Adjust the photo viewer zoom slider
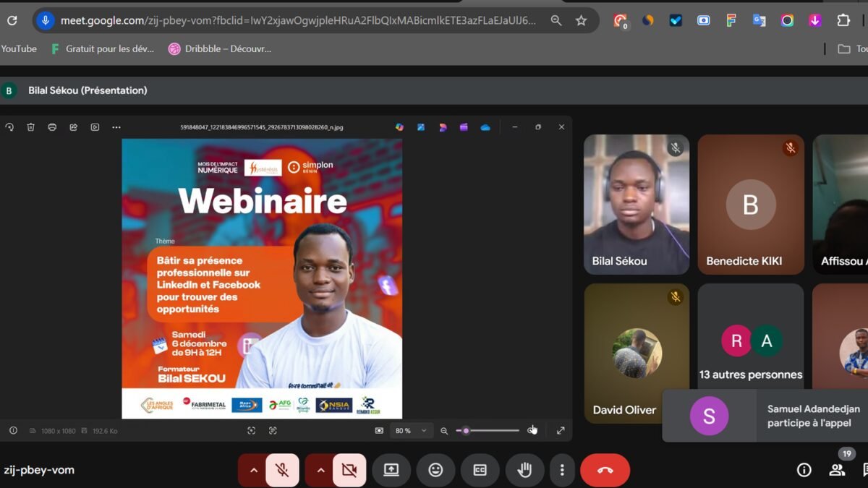Image resolution: width=868 pixels, height=488 pixels. pyautogui.click(x=488, y=430)
